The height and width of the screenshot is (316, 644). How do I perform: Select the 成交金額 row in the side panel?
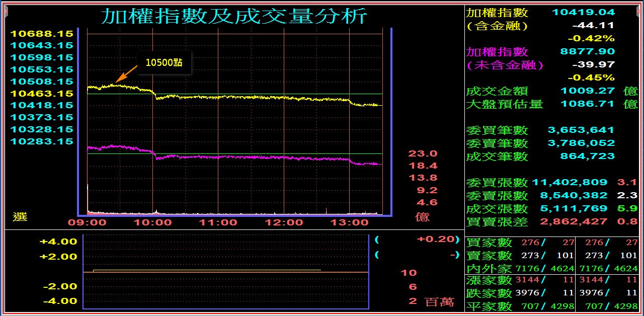(x=552, y=91)
